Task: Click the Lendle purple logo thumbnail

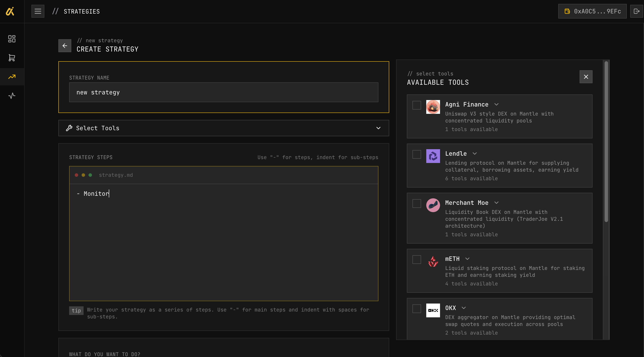Action: [433, 156]
